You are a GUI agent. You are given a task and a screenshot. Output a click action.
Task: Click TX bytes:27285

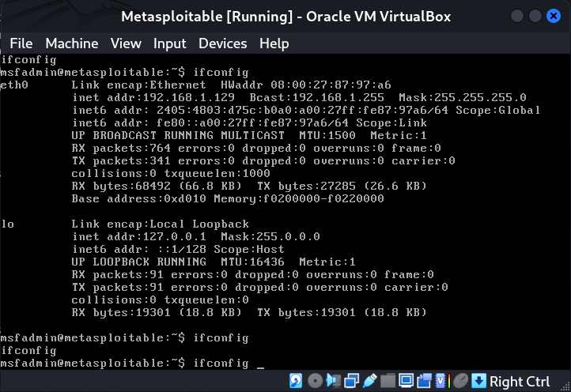click(306, 186)
